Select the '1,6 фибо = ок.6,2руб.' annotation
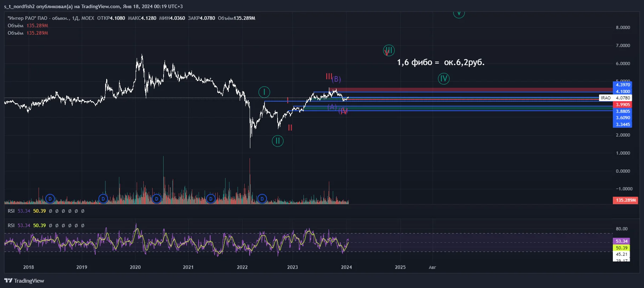The width and height of the screenshot is (644, 288). click(440, 62)
